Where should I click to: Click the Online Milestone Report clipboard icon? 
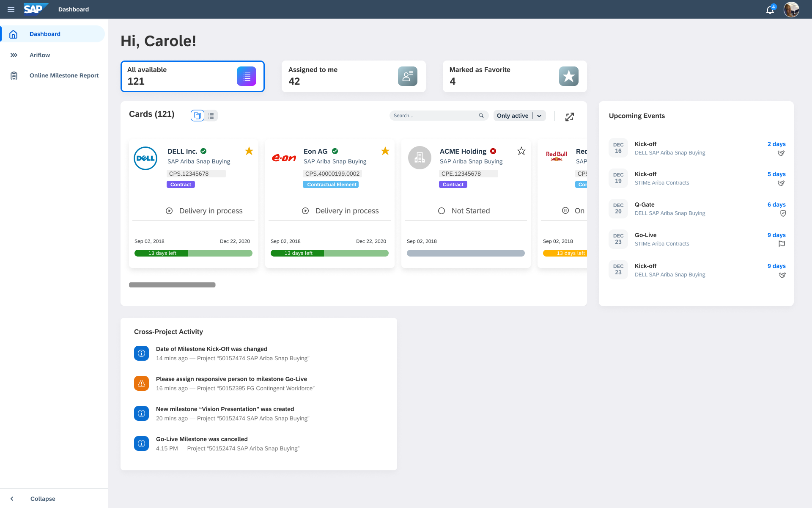click(x=14, y=76)
